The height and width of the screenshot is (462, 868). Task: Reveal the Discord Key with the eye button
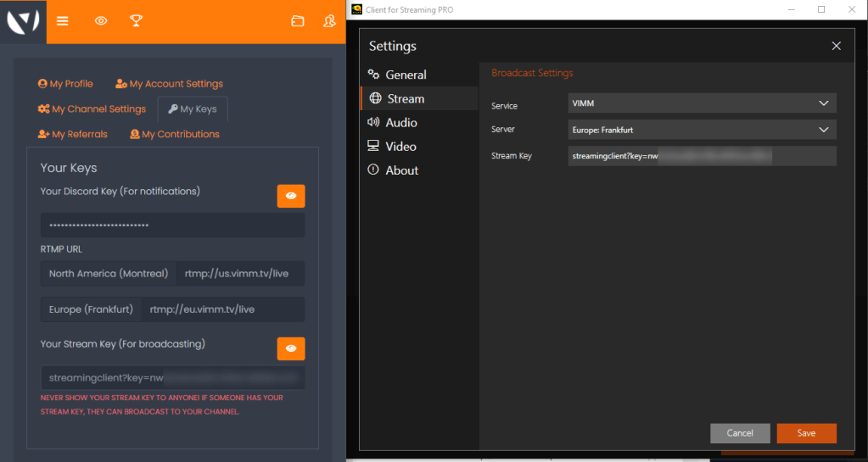pos(290,196)
